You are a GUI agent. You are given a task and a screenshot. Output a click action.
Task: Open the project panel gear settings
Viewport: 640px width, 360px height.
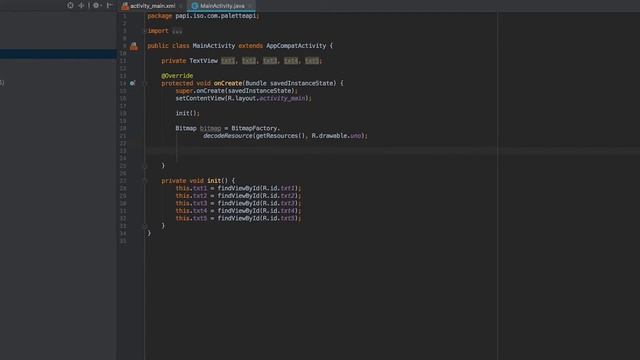(96, 5)
